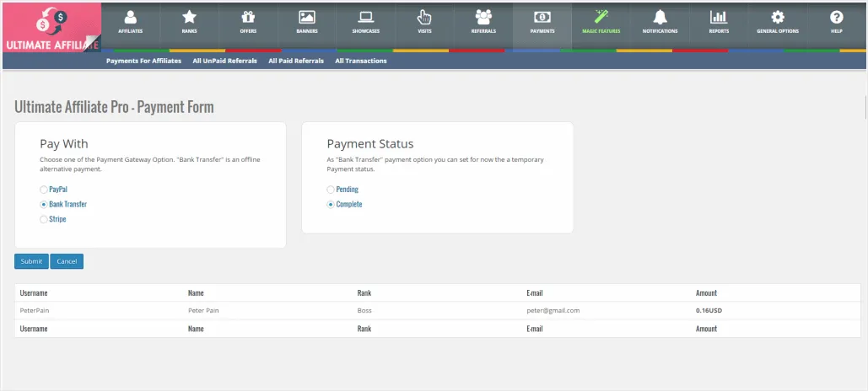Screen dimensions: 868x391
Task: Click Payment Form page title
Action: [x=114, y=107]
